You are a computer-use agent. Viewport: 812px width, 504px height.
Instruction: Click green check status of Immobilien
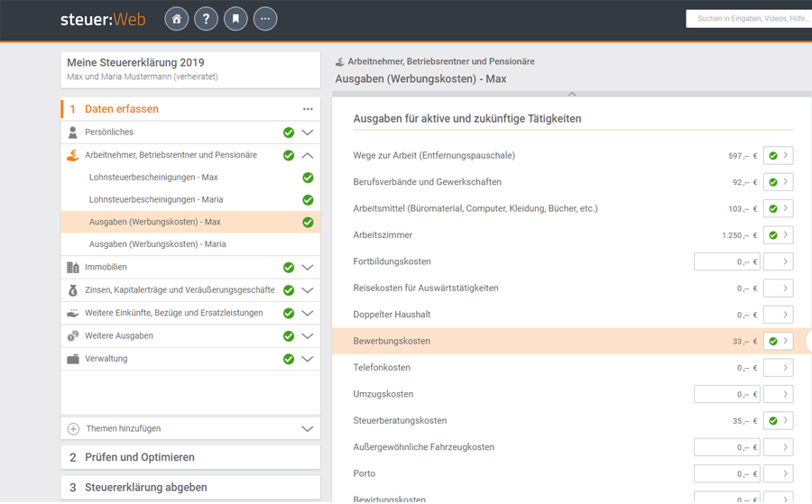coord(289,268)
